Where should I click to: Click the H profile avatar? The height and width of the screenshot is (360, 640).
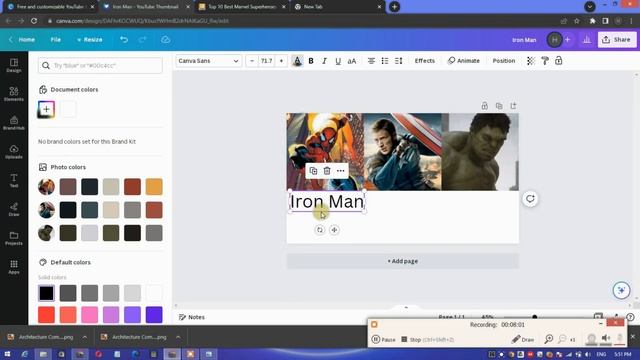[x=554, y=40]
